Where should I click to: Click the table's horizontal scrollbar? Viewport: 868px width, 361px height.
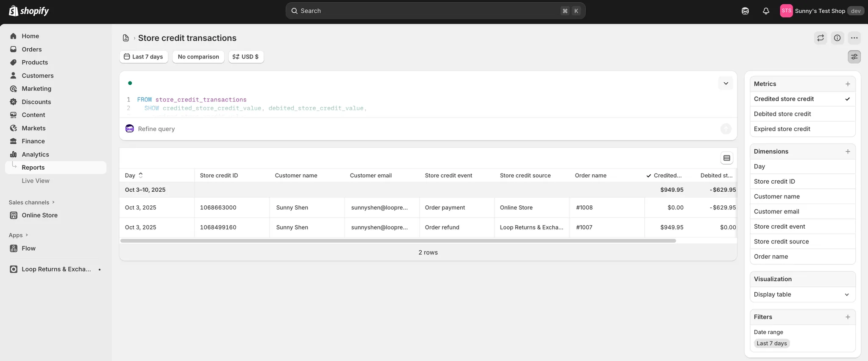tap(398, 241)
